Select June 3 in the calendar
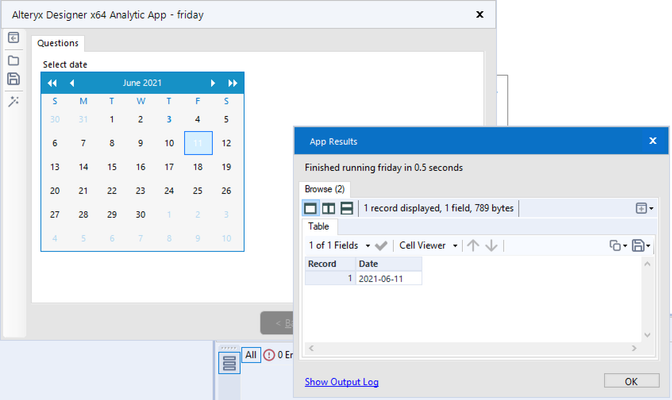672x400 pixels. pos(169,120)
